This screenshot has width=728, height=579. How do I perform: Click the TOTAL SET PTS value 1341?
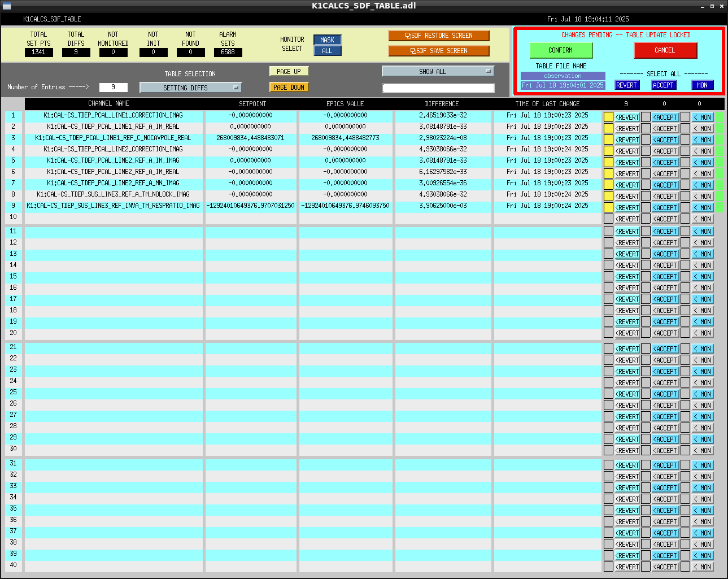pos(39,52)
